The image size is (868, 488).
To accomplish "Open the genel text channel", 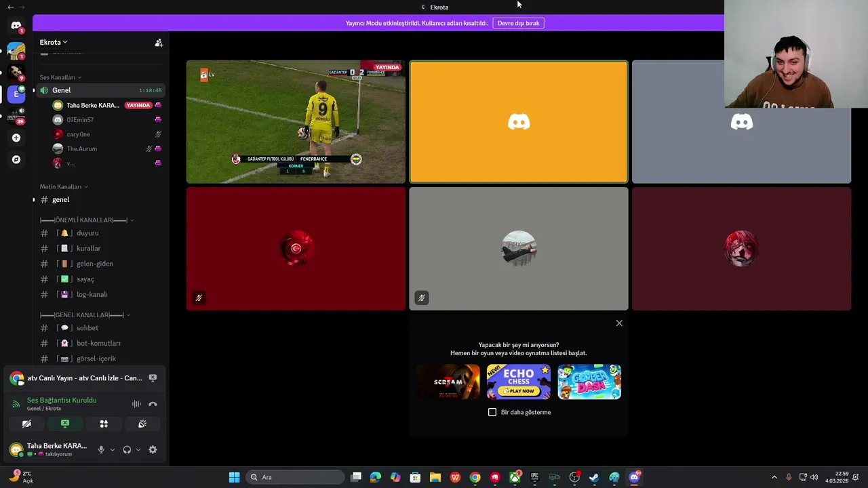I will [x=100, y=199].
